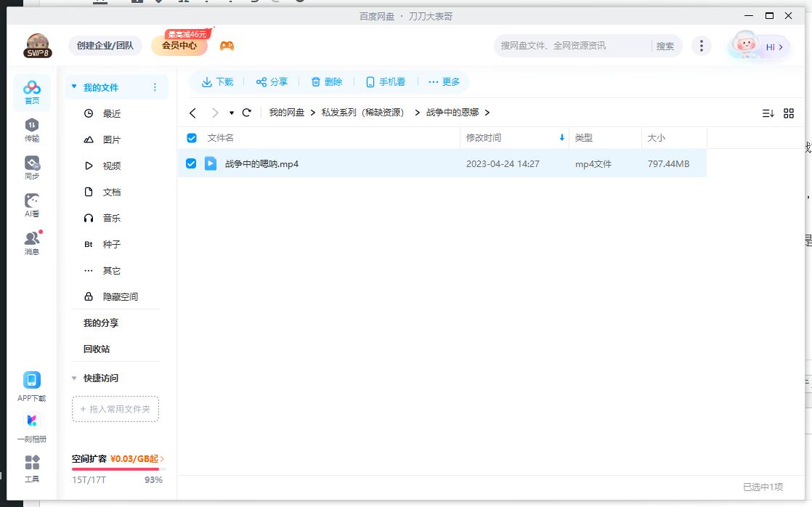This screenshot has height=507, width=812.
Task: Open the 工具 tools icon
Action: click(x=31, y=469)
